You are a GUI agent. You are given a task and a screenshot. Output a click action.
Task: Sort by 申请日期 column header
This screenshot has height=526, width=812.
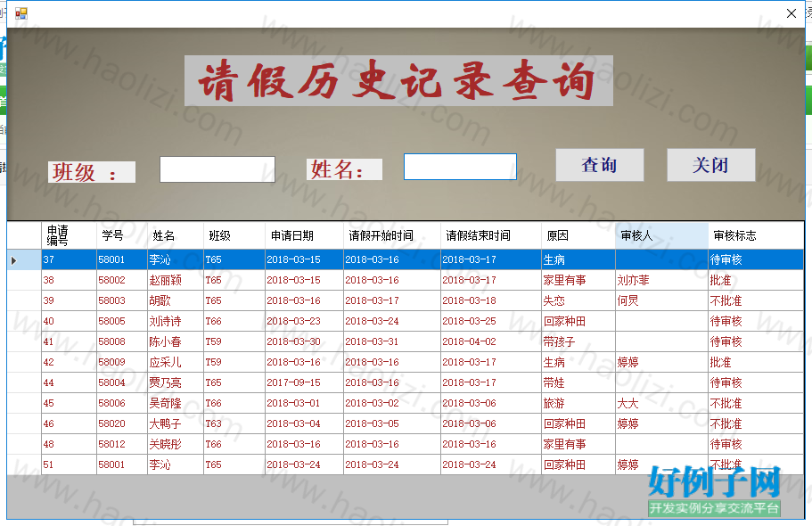[304, 235]
